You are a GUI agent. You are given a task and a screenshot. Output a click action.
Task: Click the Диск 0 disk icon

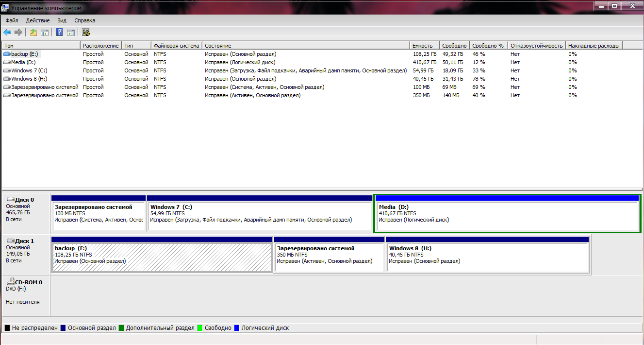click(10, 199)
